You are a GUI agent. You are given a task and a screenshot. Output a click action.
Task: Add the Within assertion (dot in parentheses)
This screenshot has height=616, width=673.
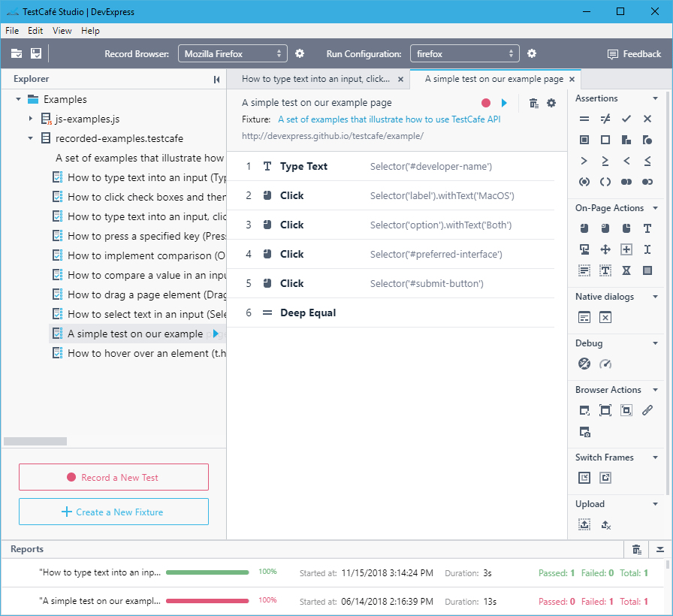pyautogui.click(x=584, y=182)
